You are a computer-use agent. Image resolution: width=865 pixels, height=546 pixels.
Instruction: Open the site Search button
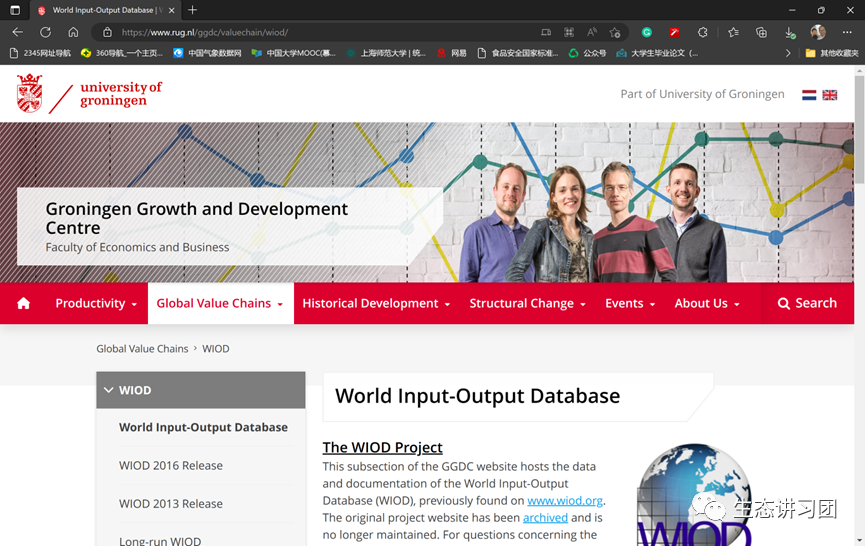pos(807,303)
